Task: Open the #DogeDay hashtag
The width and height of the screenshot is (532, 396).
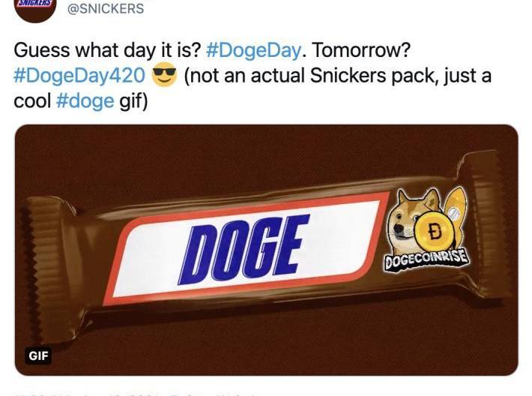Action: click(253, 50)
